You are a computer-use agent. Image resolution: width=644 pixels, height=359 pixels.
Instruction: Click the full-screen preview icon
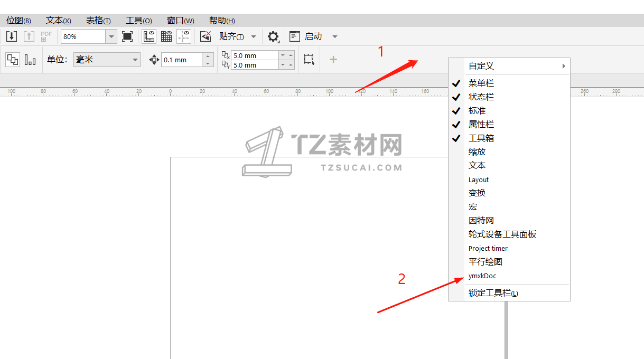(x=127, y=36)
